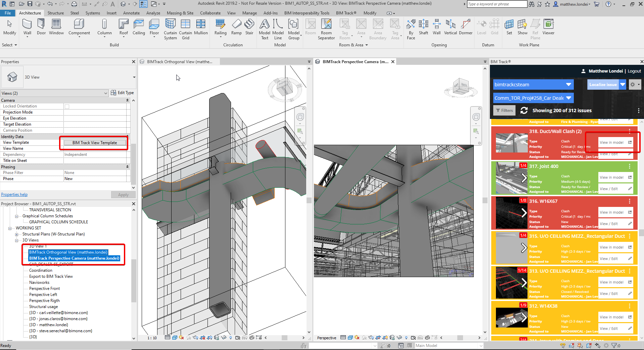
Task: Close the BIMTrack Perspective Camera tab
Action: click(393, 62)
